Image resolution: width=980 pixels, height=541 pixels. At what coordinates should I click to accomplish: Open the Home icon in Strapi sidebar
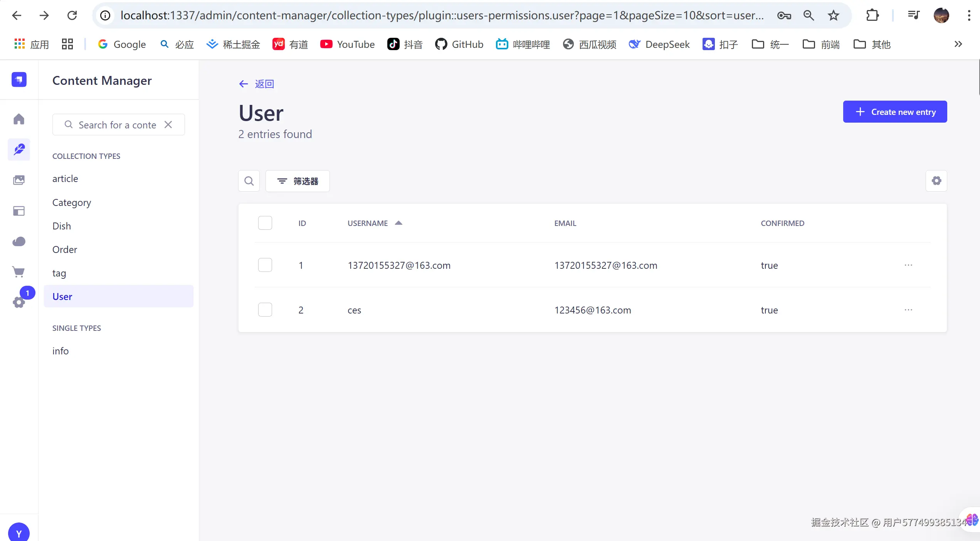coord(18,119)
